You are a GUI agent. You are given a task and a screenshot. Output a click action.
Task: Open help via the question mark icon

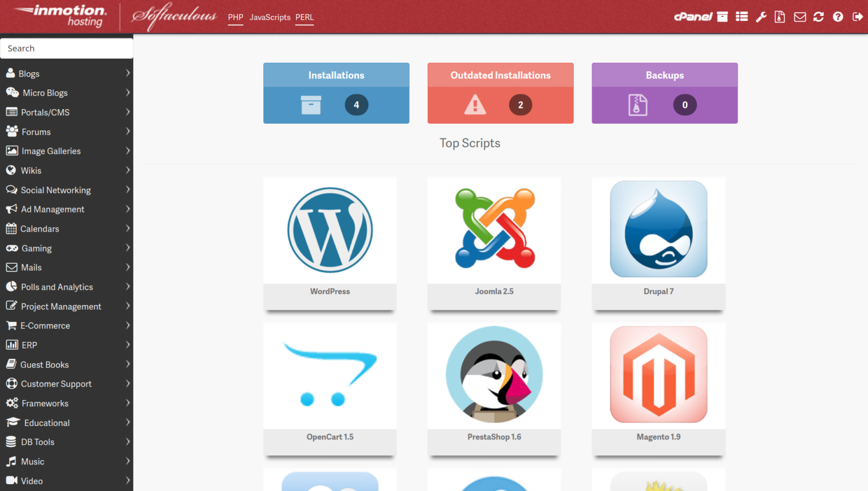pyautogui.click(x=837, y=16)
